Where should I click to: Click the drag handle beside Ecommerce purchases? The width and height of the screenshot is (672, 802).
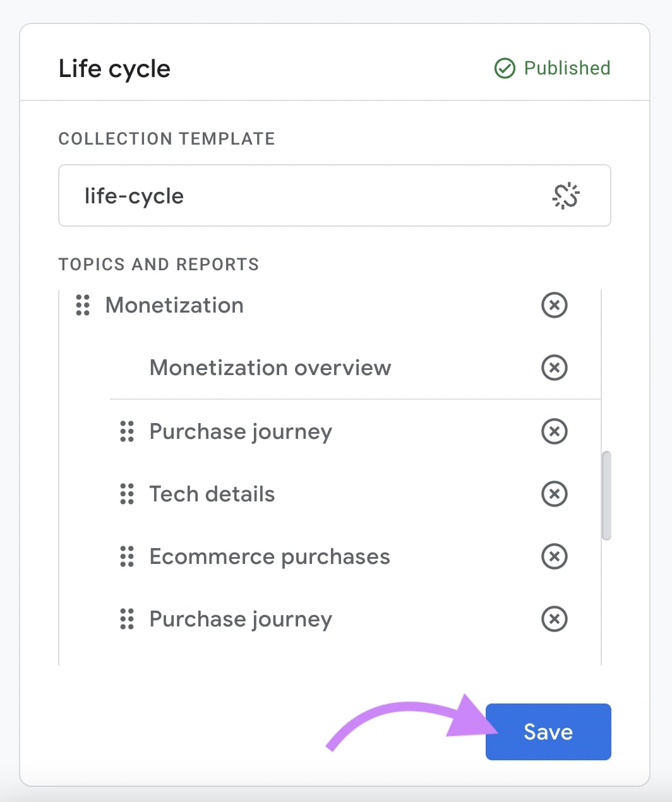126,556
